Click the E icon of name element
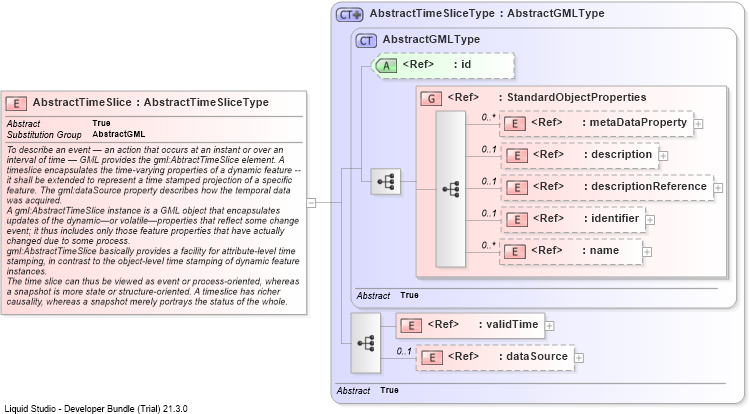Viewport: 749px width, 414px height. pos(514,252)
